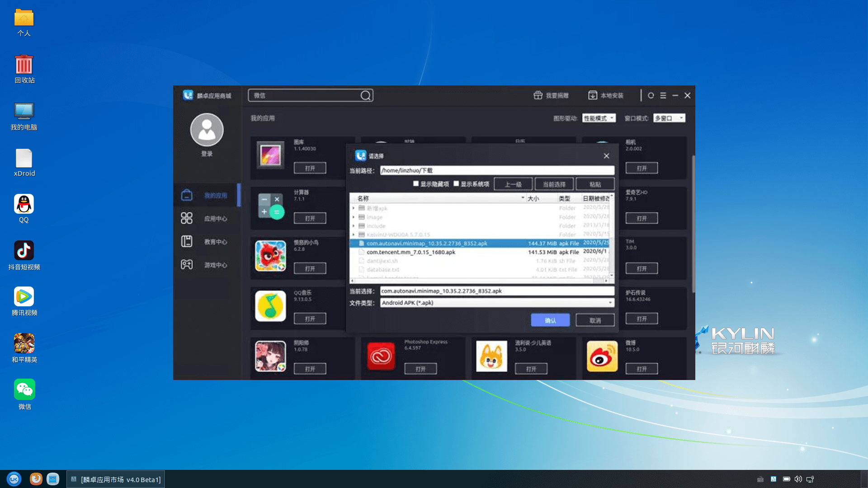The height and width of the screenshot is (488, 868).
Task: Click the 当前选择 filename input field
Action: click(497, 291)
